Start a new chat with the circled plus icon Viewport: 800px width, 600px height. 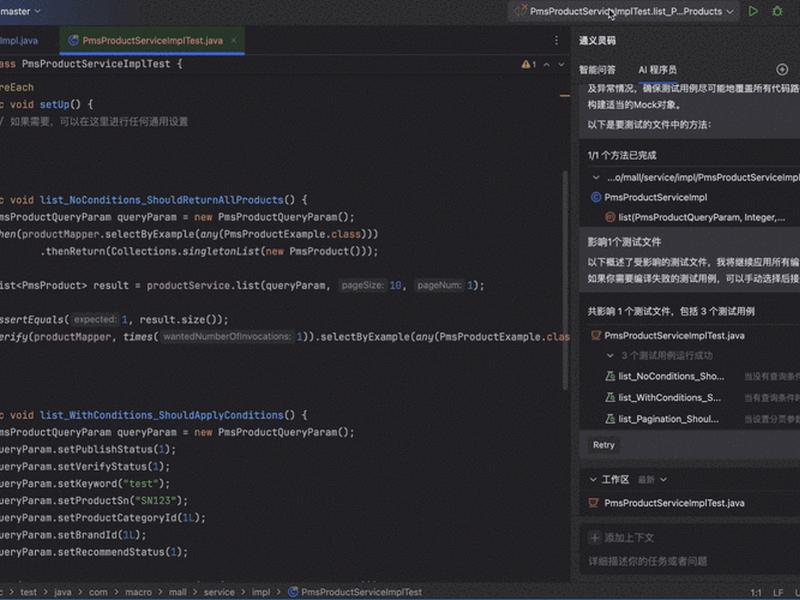(x=782, y=69)
